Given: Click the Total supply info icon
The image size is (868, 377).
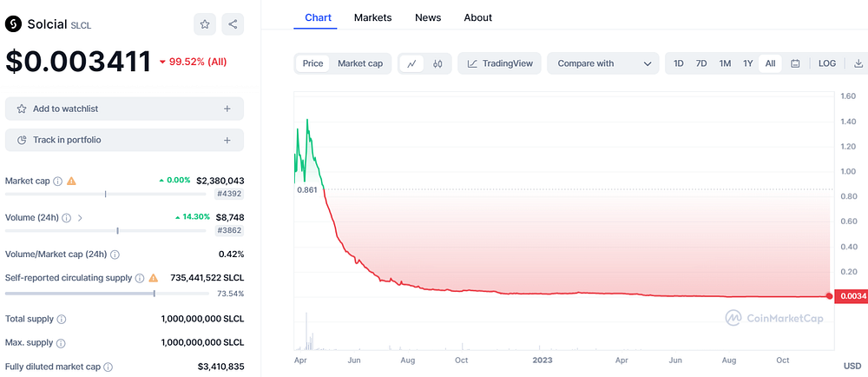Looking at the screenshot, I should [x=62, y=320].
